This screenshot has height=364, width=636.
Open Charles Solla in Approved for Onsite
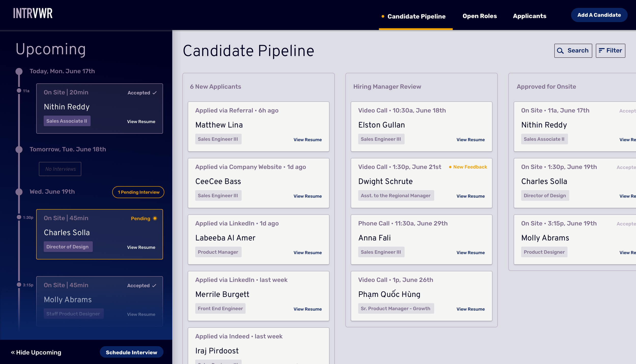click(575, 183)
